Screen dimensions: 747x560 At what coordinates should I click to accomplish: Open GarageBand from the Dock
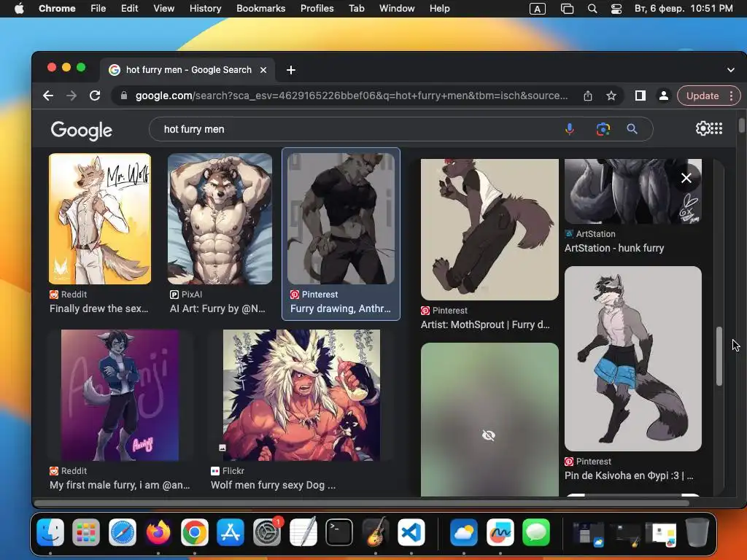click(376, 532)
